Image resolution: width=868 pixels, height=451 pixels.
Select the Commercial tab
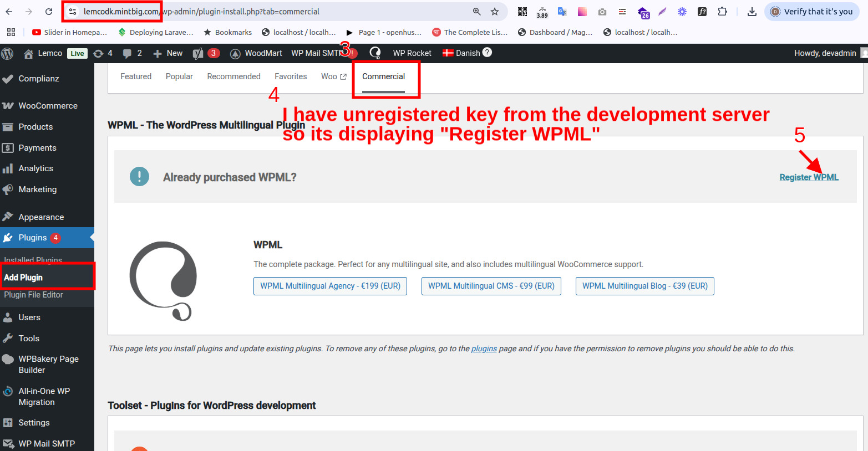[x=384, y=76]
